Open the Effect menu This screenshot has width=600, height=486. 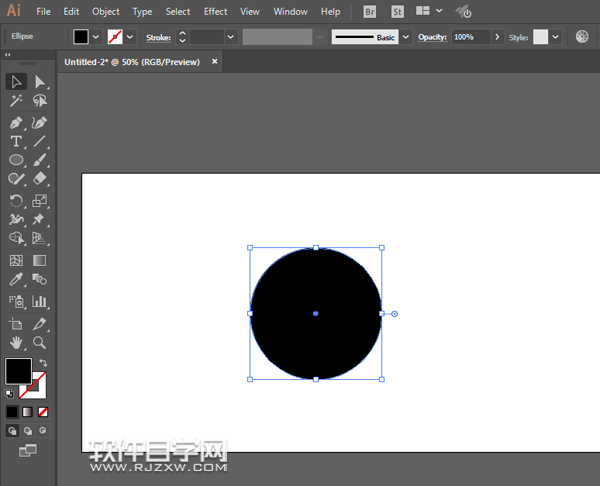click(215, 11)
